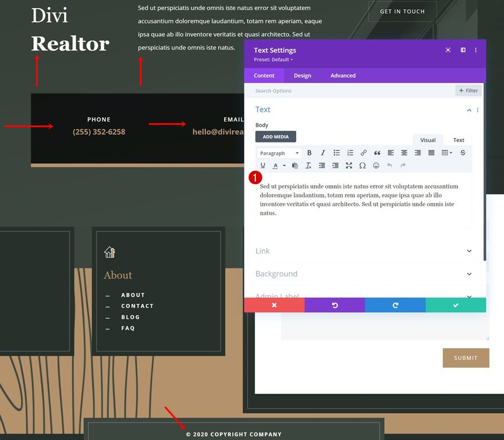
Task: Insert a special character with the omega icon
Action: point(362,166)
